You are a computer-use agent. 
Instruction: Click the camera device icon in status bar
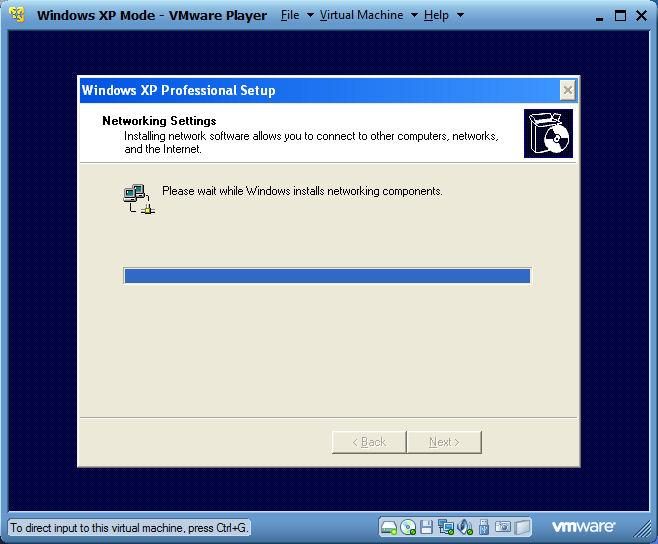pyautogui.click(x=504, y=527)
